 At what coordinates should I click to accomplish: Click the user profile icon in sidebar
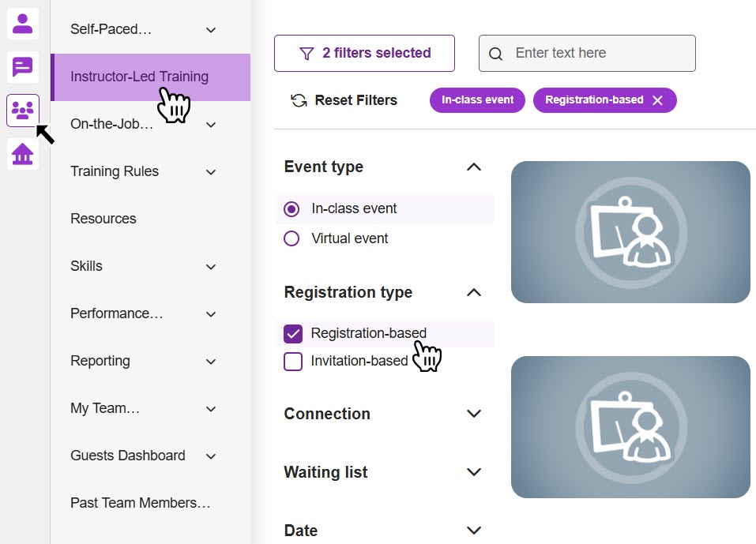pyautogui.click(x=23, y=24)
